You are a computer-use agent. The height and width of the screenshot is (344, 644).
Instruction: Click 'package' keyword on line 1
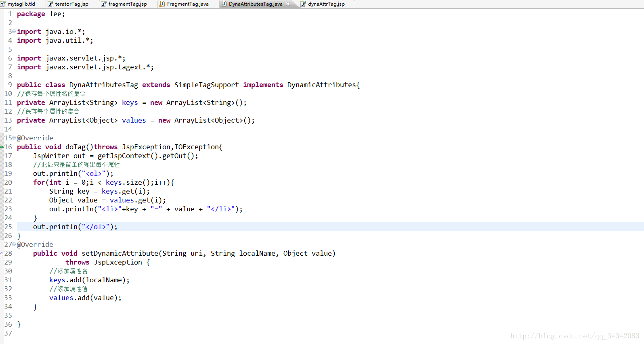[x=31, y=14]
